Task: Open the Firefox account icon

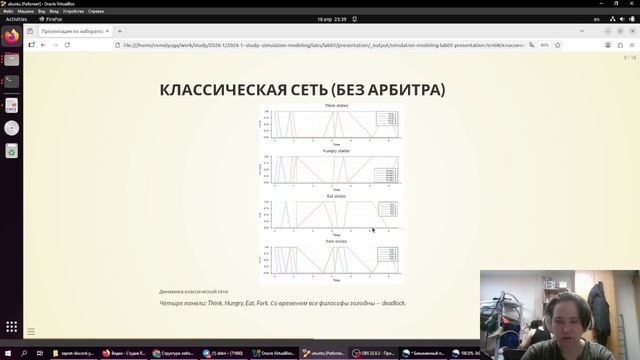Action: pos(608,45)
